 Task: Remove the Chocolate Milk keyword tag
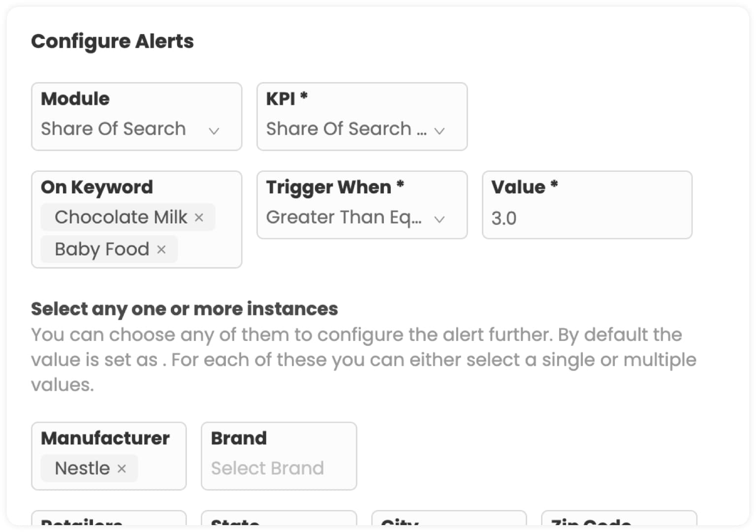(199, 218)
